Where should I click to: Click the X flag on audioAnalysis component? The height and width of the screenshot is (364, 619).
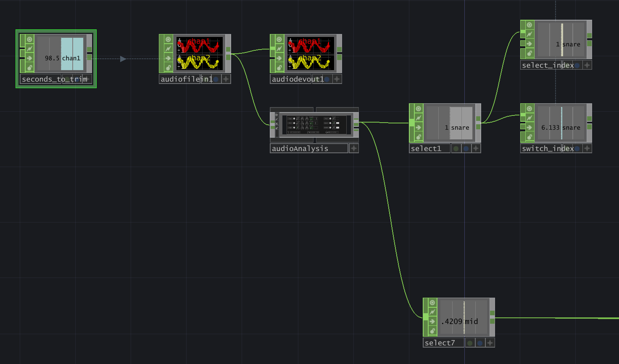[x=277, y=123]
